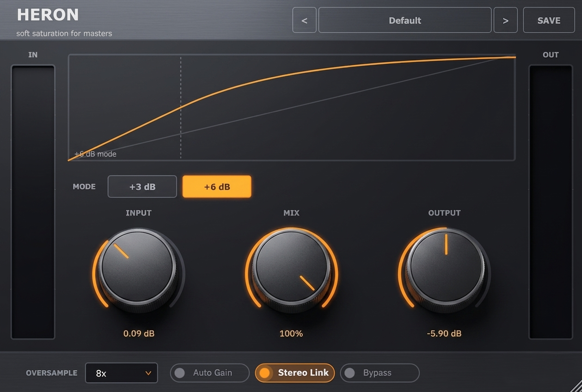582x392 pixels.
Task: Click the saturation transfer curve display
Action: (x=292, y=108)
